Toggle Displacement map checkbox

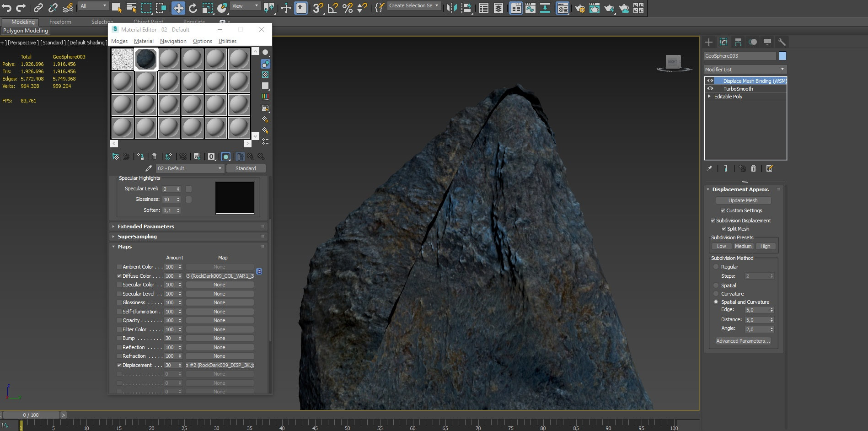[119, 365]
